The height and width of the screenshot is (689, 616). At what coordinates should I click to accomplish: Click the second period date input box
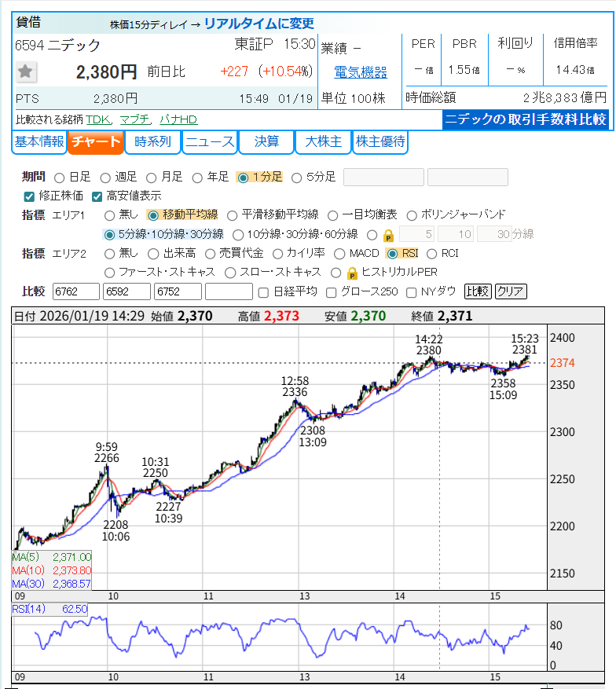pos(467,177)
